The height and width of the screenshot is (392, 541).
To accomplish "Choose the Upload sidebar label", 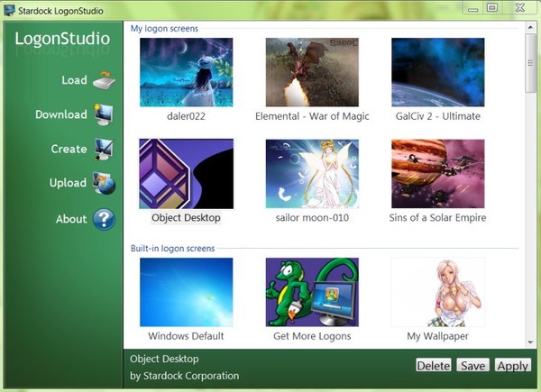I will coord(68,183).
